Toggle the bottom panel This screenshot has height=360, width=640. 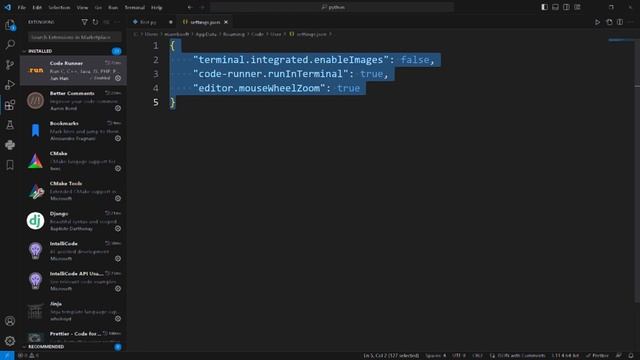click(556, 7)
